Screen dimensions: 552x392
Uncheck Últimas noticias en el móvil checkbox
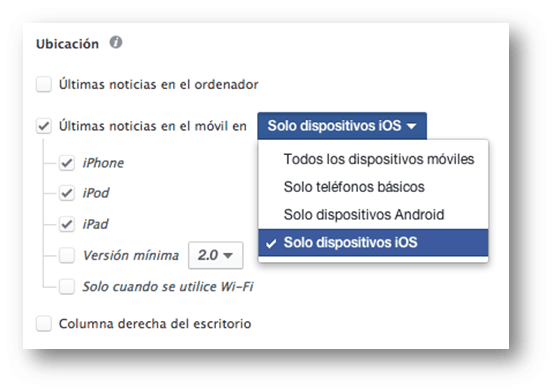(x=44, y=126)
